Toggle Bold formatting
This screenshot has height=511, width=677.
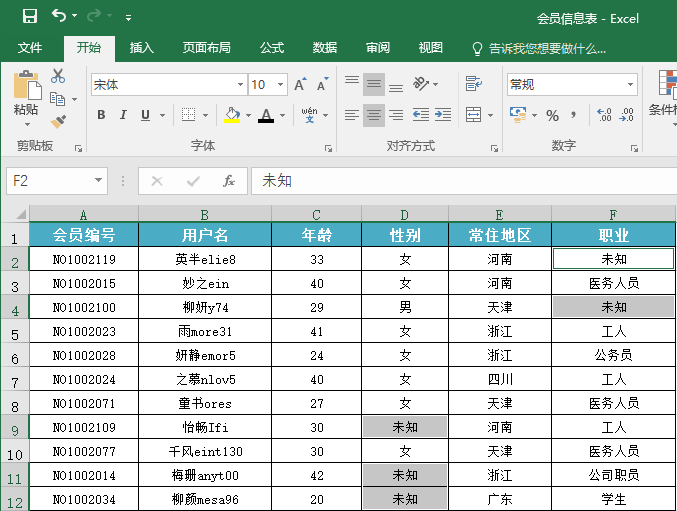click(101, 116)
